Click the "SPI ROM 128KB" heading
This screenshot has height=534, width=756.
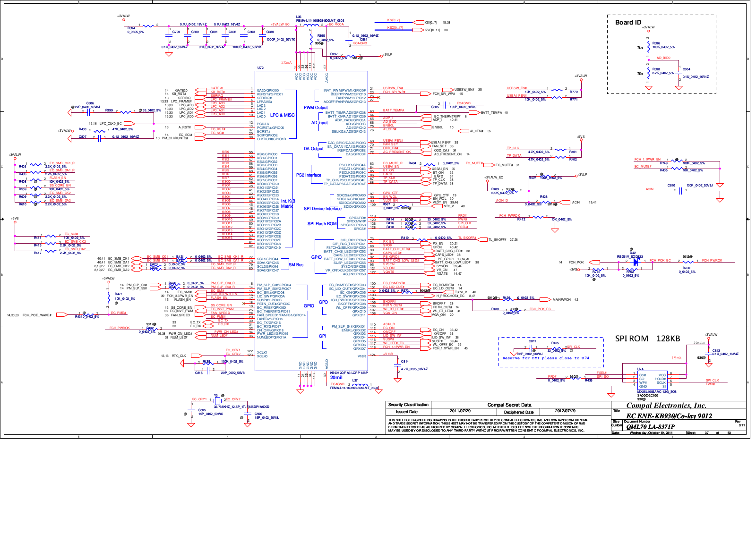point(647,339)
